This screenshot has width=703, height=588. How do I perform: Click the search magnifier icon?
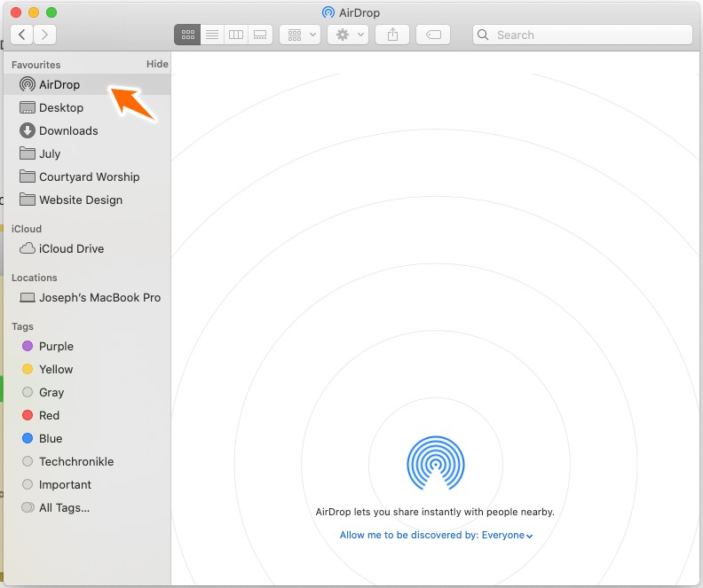[x=483, y=35]
